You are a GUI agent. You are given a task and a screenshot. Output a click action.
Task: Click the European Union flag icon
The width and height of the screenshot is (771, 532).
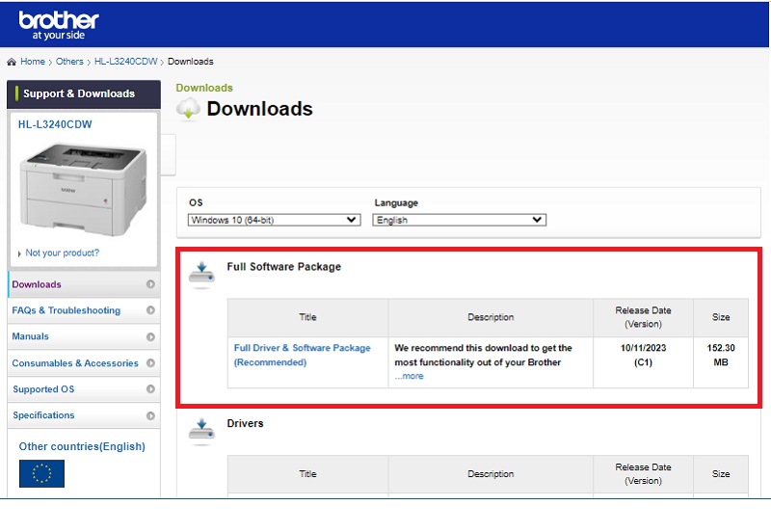click(41, 473)
